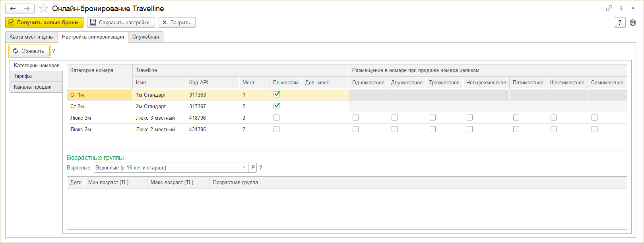The width and height of the screenshot is (644, 243).
Task: Add page to favorites with star icon
Action: 43,8
